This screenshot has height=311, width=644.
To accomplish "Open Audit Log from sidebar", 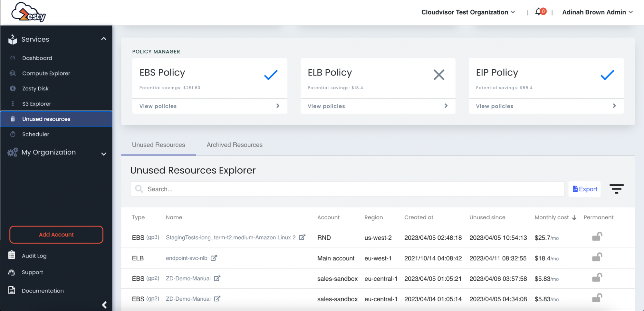I will click(x=34, y=256).
